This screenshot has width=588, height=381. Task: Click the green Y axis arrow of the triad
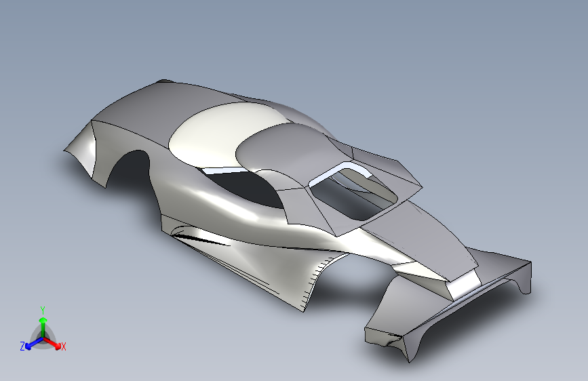click(43, 327)
